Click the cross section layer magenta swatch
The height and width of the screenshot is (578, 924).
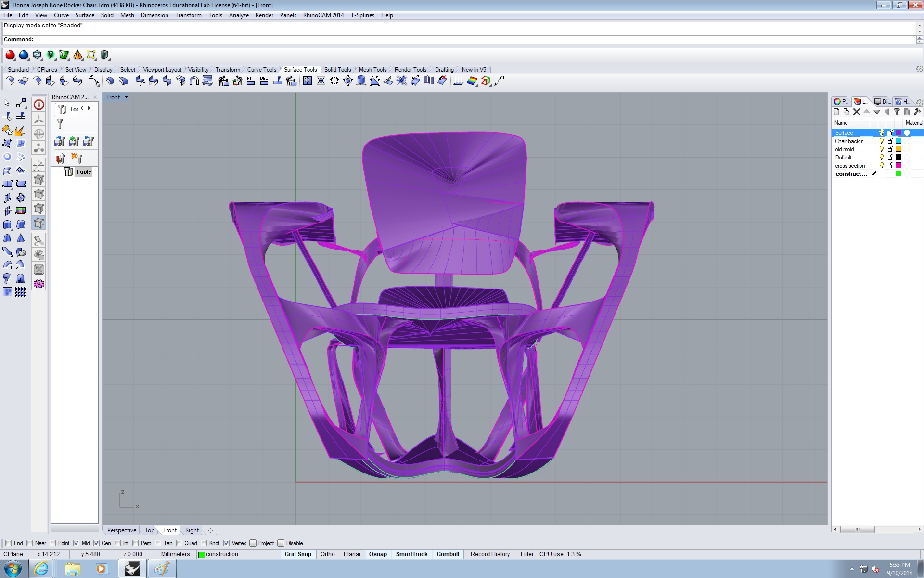(898, 166)
